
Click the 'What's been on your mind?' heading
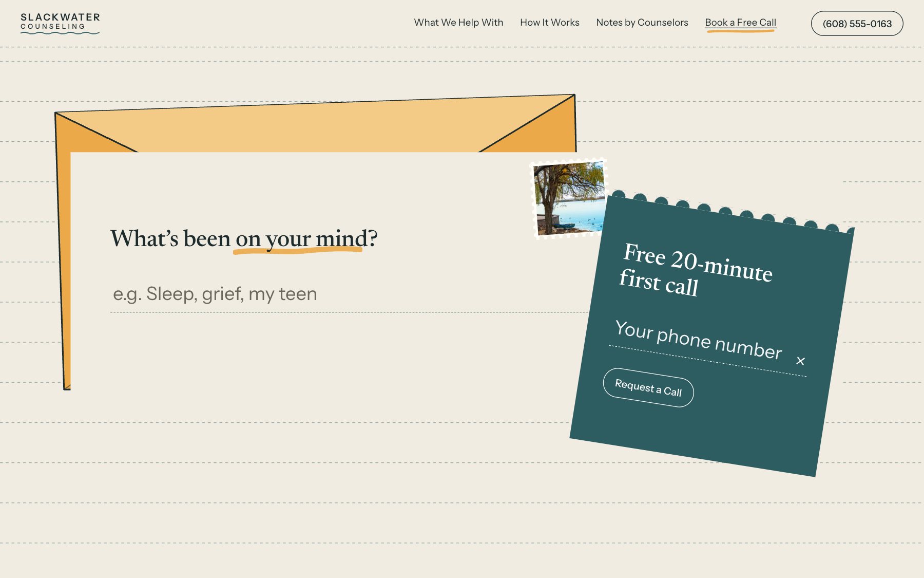(x=244, y=238)
